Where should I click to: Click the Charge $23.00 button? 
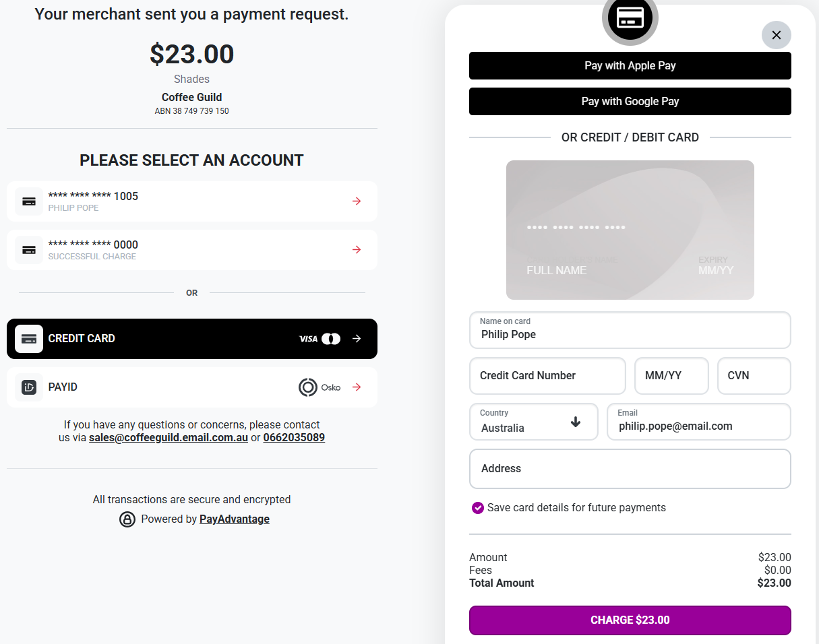tap(630, 620)
